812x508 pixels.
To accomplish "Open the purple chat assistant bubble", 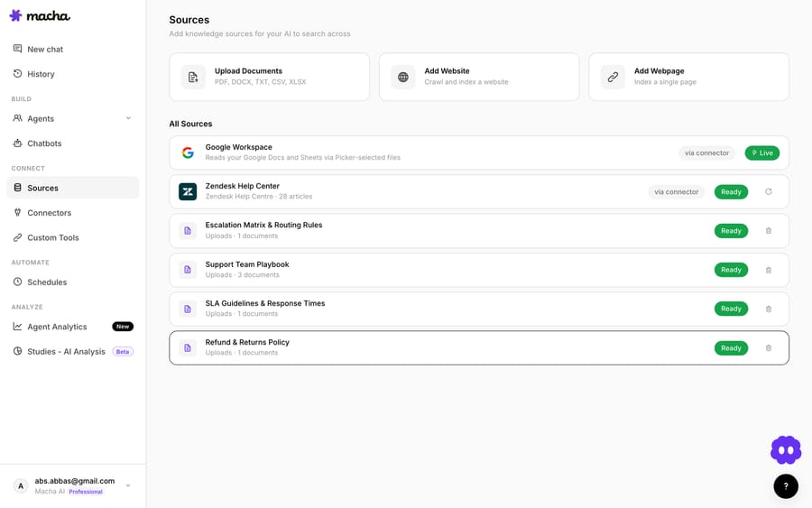I will (x=786, y=450).
